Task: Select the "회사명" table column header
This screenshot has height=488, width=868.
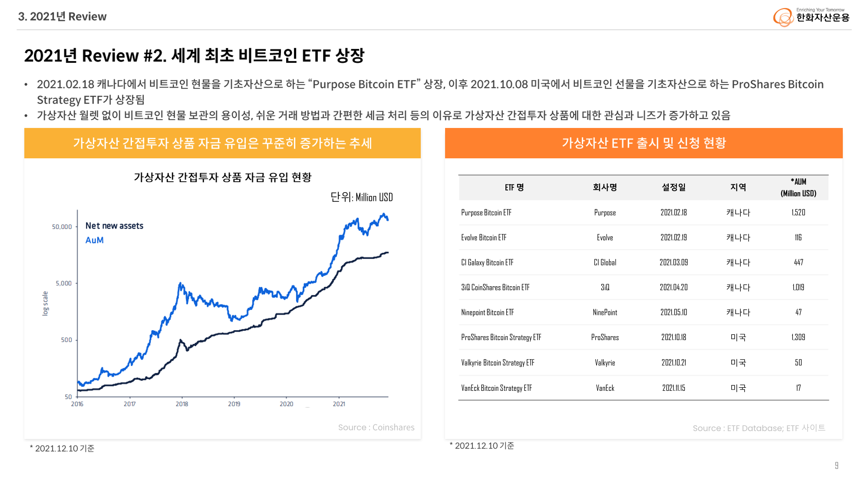Action: [605, 187]
